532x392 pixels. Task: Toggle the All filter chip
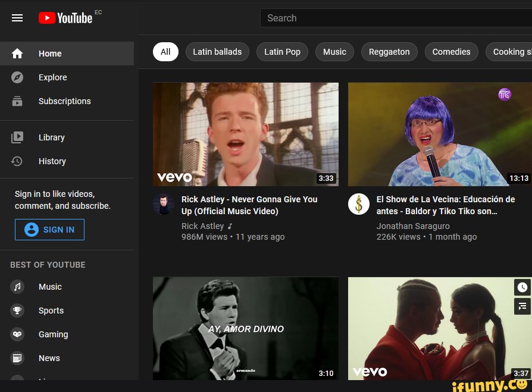165,52
